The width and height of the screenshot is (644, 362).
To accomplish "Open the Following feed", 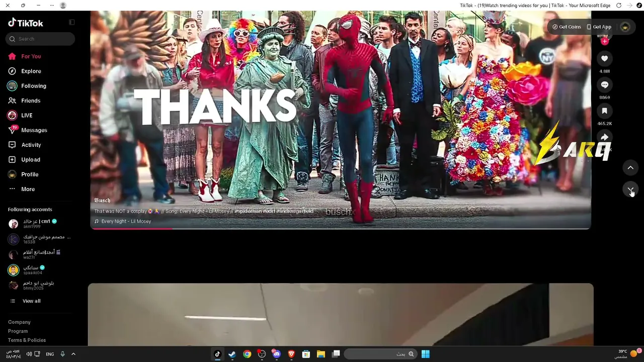I will pos(27,86).
